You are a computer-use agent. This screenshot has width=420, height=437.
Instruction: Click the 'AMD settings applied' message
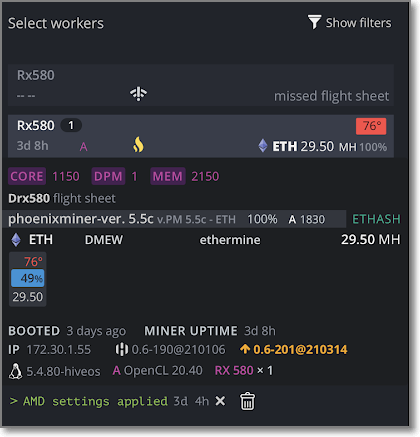(95, 401)
